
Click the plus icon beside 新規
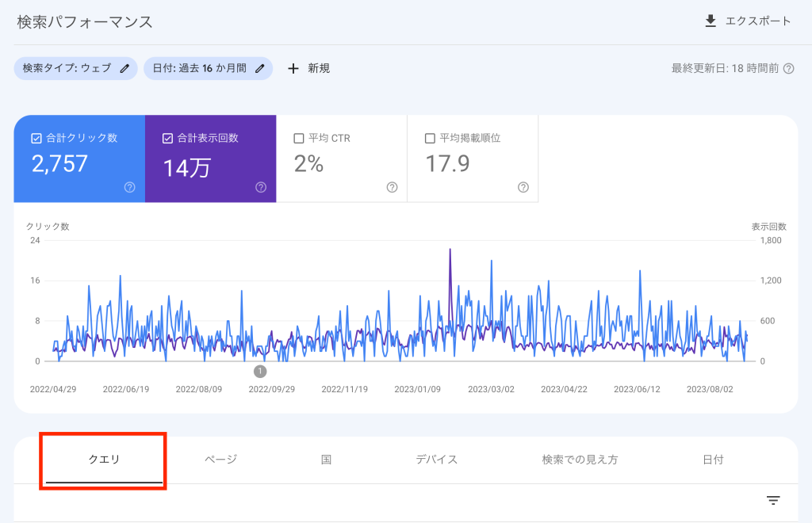(x=293, y=69)
